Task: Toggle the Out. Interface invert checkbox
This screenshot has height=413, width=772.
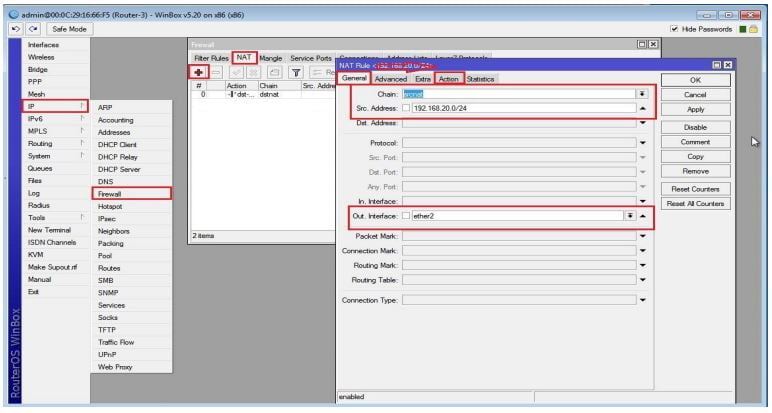Action: (x=406, y=215)
